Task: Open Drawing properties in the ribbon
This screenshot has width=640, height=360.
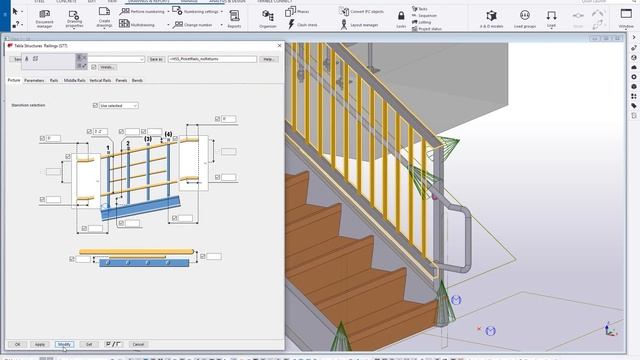Action: click(74, 19)
